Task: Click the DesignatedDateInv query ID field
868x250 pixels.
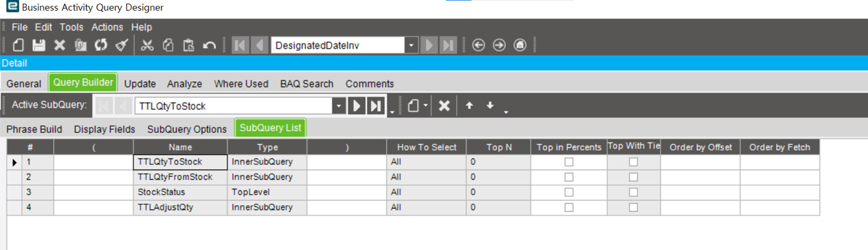Action: 338,45
